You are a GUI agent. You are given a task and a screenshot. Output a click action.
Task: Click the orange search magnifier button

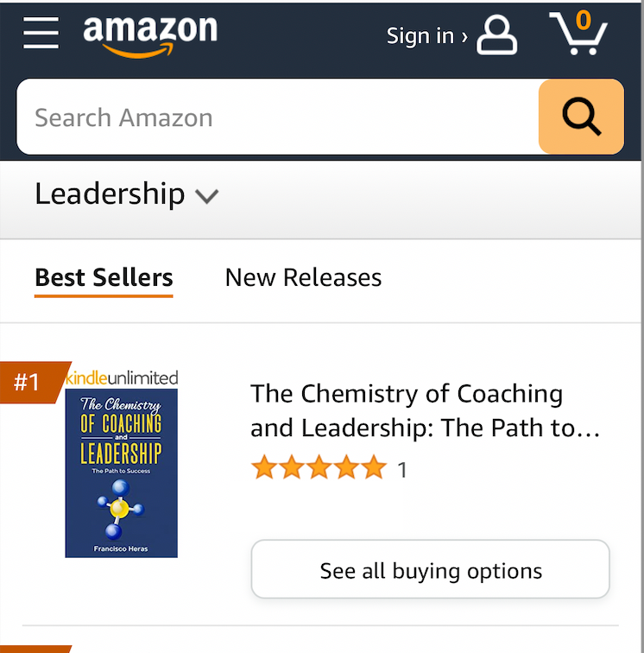pyautogui.click(x=581, y=117)
